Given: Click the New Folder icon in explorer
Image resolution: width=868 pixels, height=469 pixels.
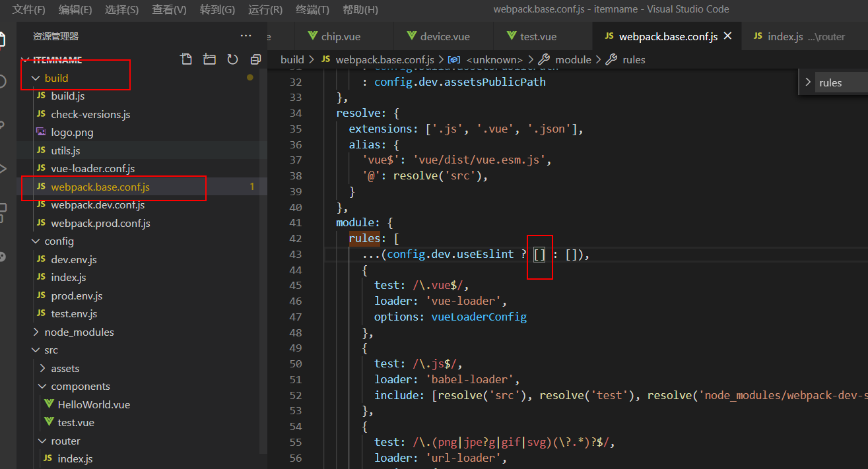Looking at the screenshot, I should point(209,59).
